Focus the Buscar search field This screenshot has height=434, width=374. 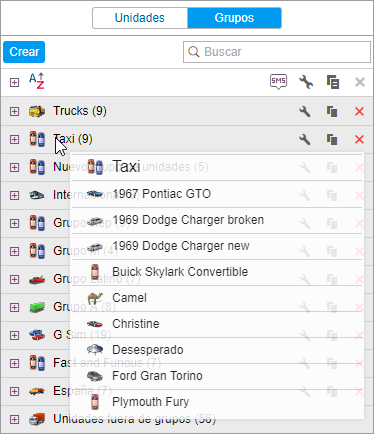click(277, 52)
